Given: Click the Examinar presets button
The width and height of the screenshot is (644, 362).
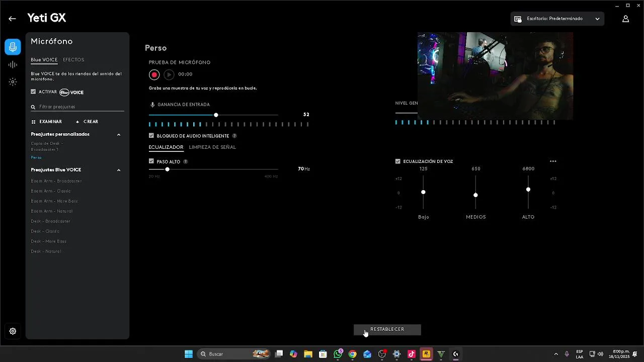Looking at the screenshot, I should 47,122.
